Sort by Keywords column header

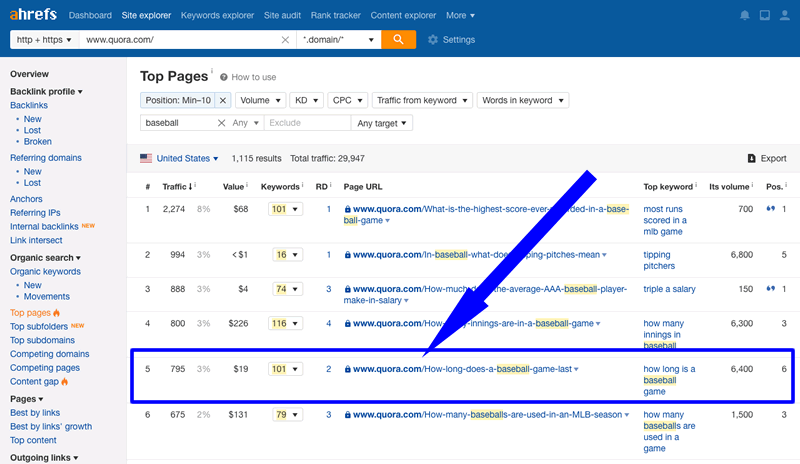280,187
